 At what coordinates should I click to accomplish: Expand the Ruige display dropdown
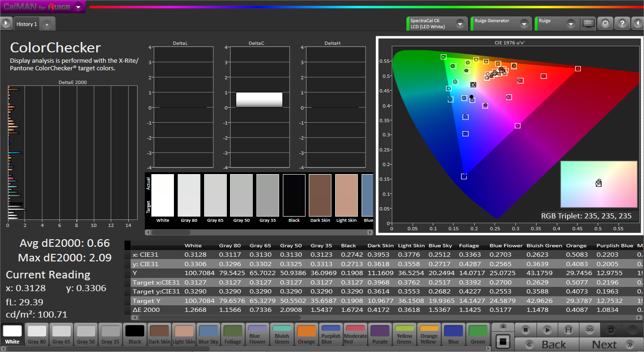point(571,24)
